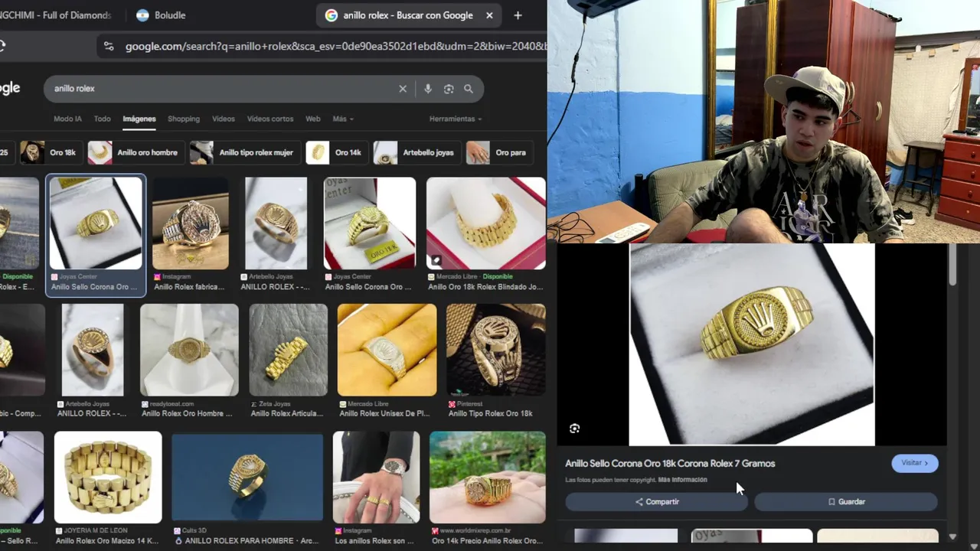Open the Modo IA search tab
This screenshot has width=980, height=551.
(x=67, y=119)
